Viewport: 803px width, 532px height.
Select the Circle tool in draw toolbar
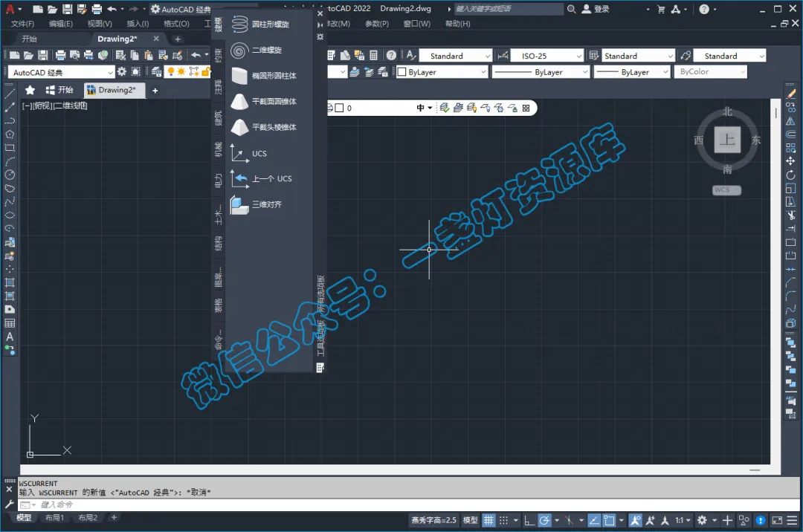click(9, 175)
